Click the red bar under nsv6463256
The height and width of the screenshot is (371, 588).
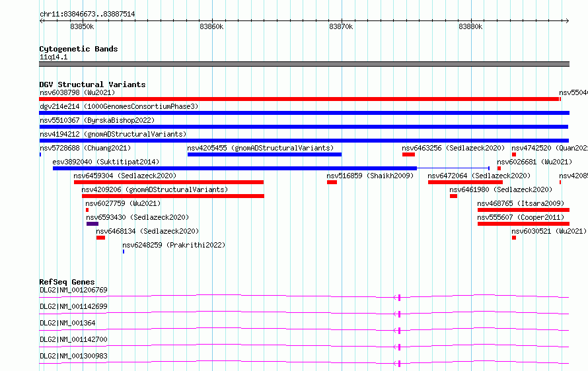point(408,154)
